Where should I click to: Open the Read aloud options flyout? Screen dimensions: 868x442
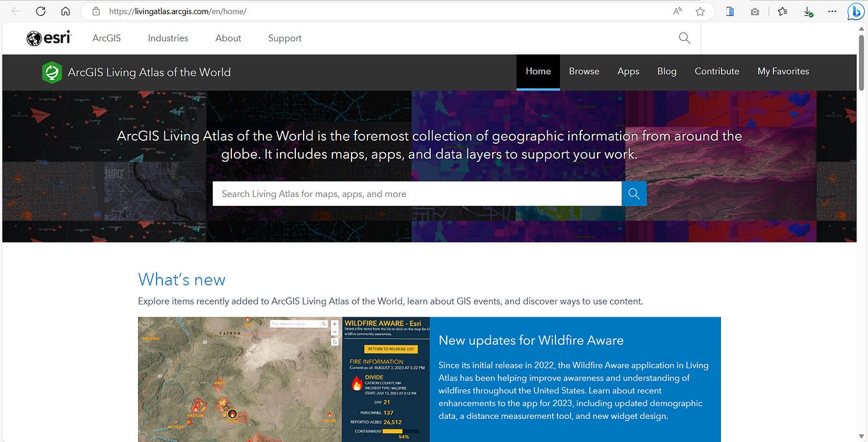[677, 11]
